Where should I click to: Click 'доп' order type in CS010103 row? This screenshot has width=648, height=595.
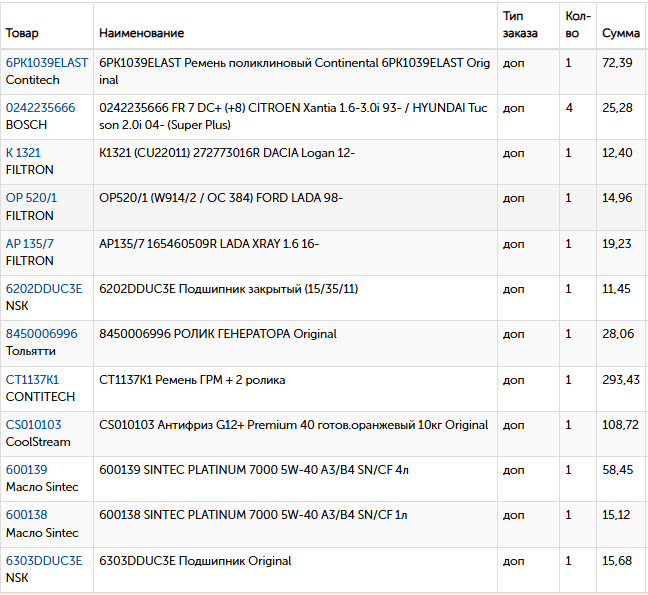pos(513,426)
